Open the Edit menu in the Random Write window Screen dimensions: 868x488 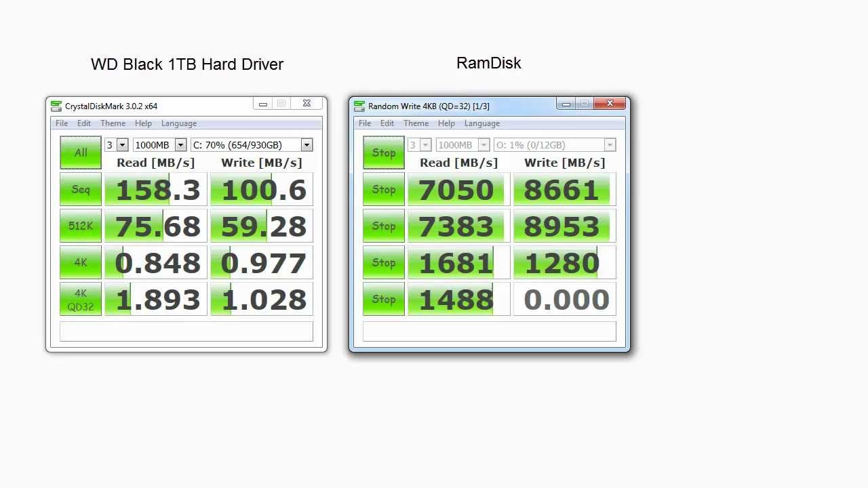(387, 123)
